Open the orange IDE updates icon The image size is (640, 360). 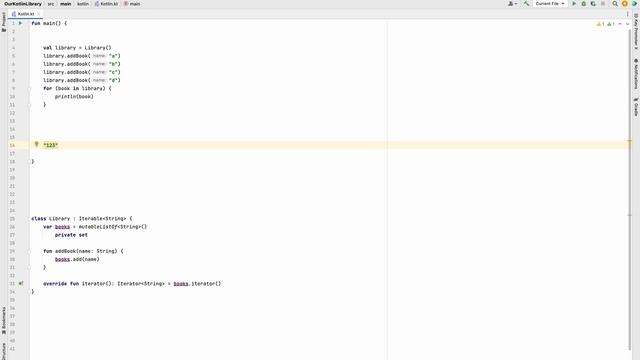(x=624, y=4)
